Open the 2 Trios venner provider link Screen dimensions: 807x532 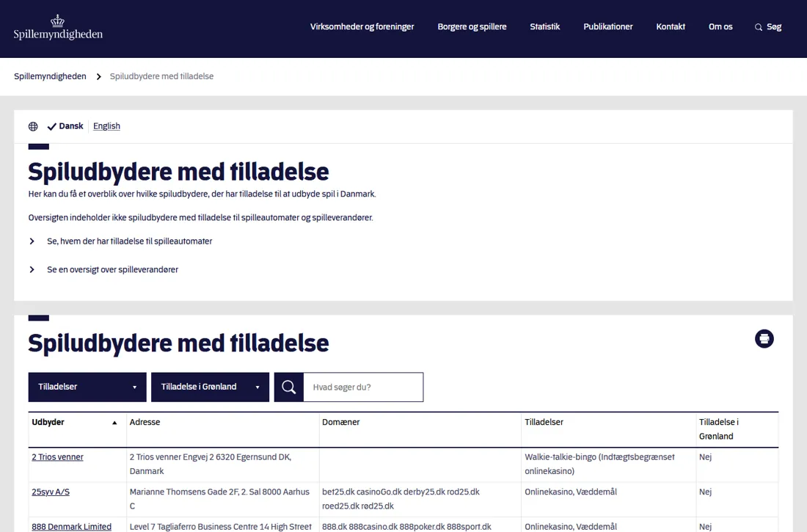click(x=58, y=457)
